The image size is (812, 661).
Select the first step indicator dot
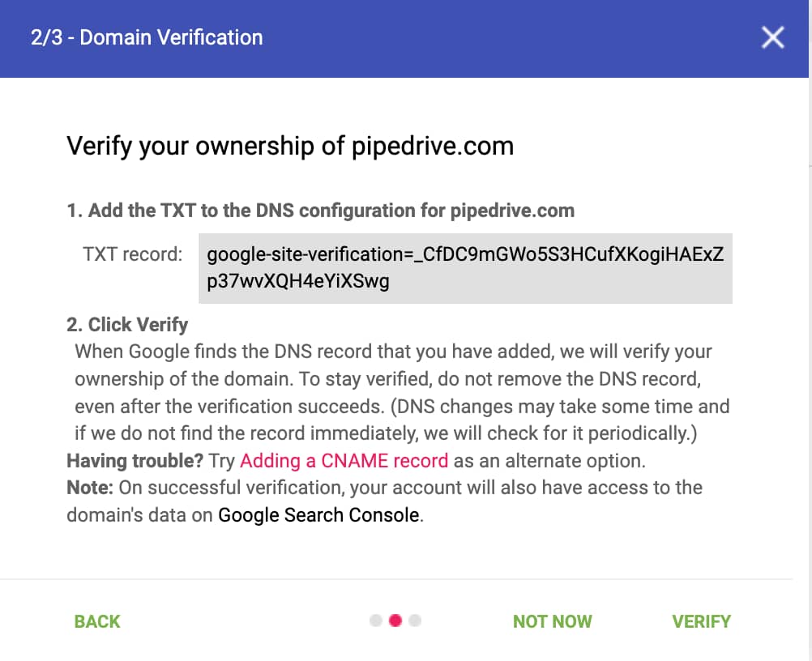376,620
